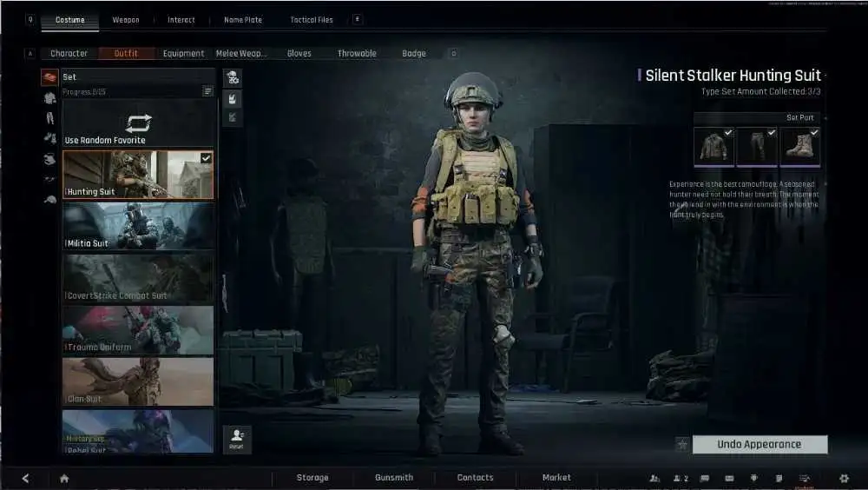Select the Outfit sub-tab
This screenshot has width=868, height=490.
126,53
